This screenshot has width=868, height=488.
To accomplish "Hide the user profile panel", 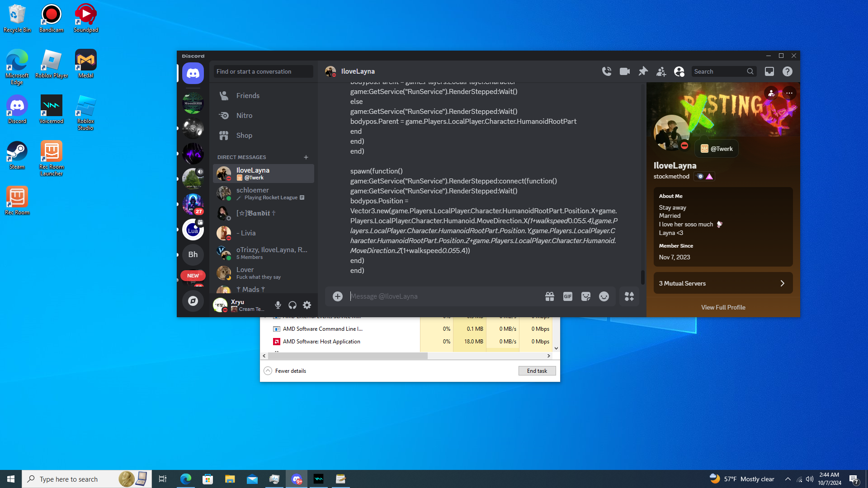I will [x=679, y=71].
